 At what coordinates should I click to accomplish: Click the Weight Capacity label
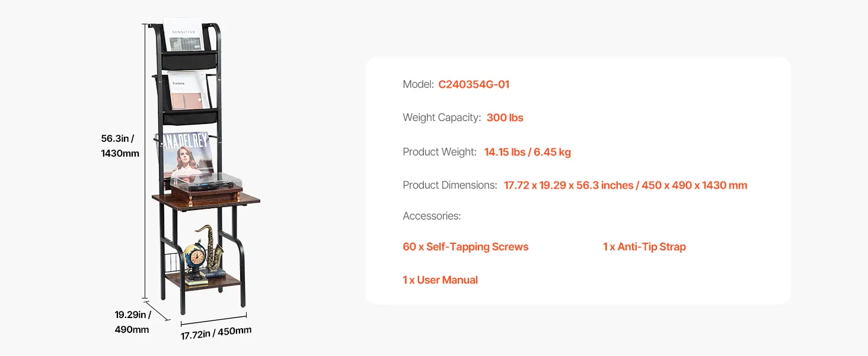[441, 117]
